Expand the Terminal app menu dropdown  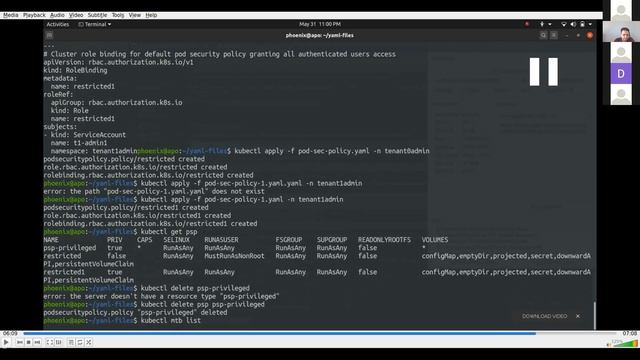tap(95, 24)
